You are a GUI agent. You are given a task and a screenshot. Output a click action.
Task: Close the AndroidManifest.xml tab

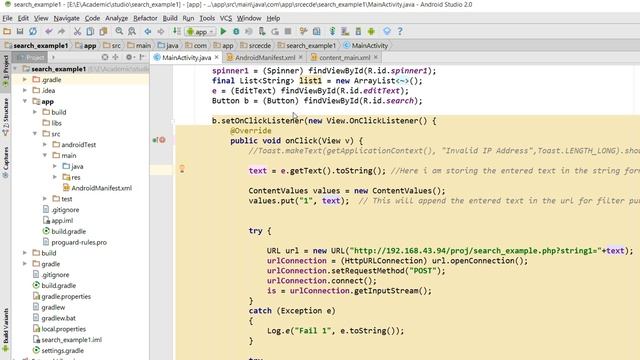tap(301, 57)
